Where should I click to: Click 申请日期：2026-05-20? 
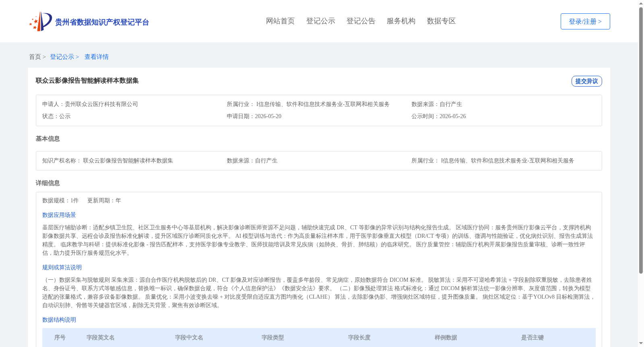click(254, 116)
